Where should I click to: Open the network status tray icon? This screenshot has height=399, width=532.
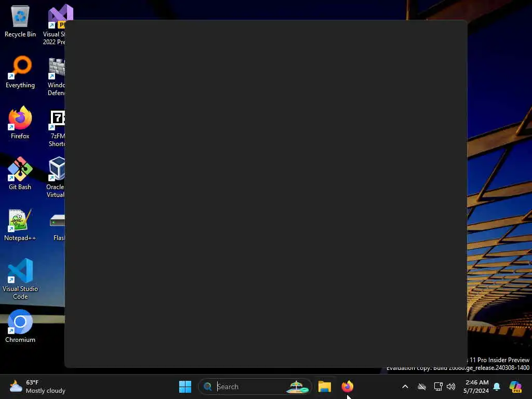click(438, 387)
